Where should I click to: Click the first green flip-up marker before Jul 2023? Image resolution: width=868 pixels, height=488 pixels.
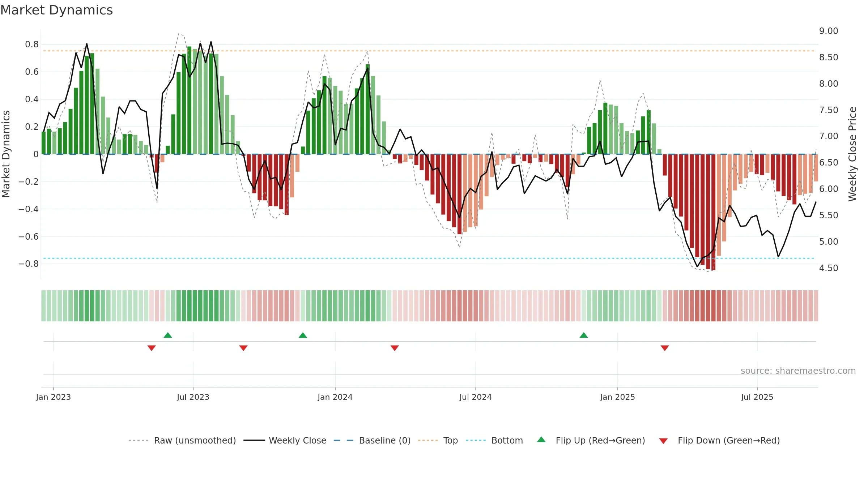[168, 335]
